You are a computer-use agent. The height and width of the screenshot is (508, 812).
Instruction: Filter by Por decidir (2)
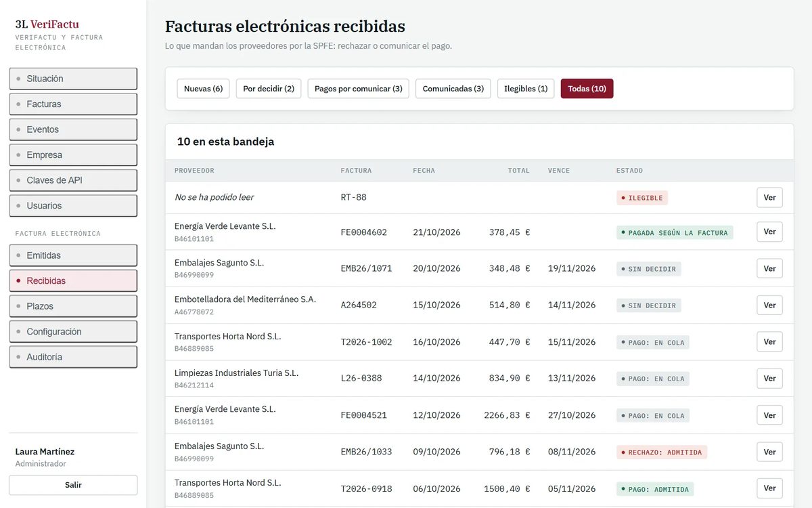pyautogui.click(x=269, y=89)
